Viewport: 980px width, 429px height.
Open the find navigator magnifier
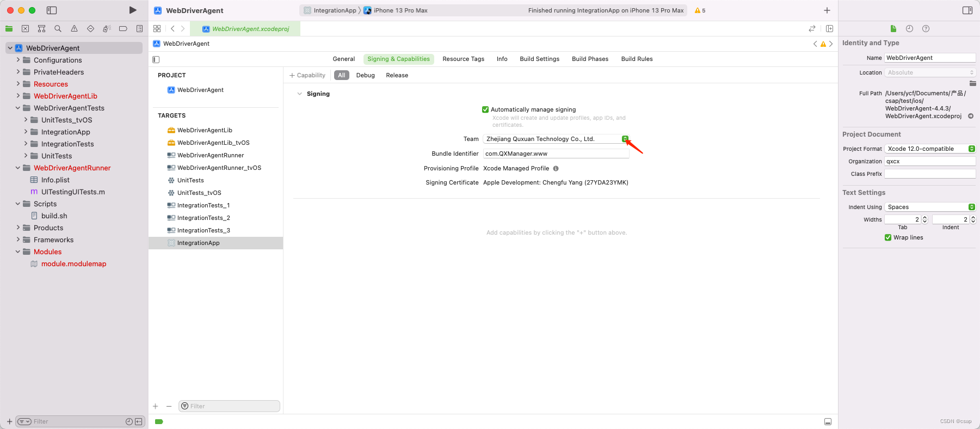[58, 28]
